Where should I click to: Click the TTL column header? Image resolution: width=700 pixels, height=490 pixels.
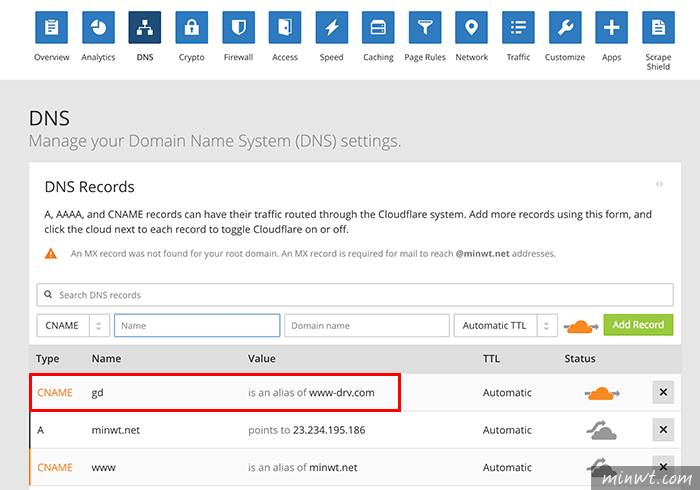click(x=491, y=359)
